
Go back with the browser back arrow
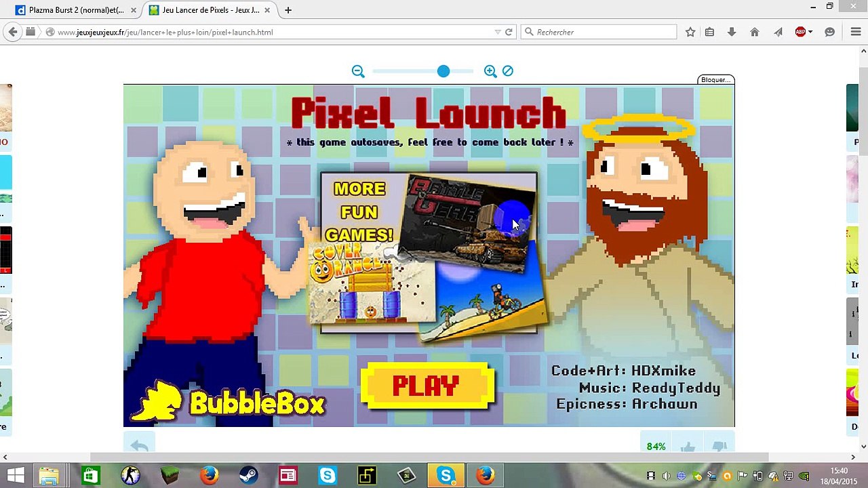13,32
